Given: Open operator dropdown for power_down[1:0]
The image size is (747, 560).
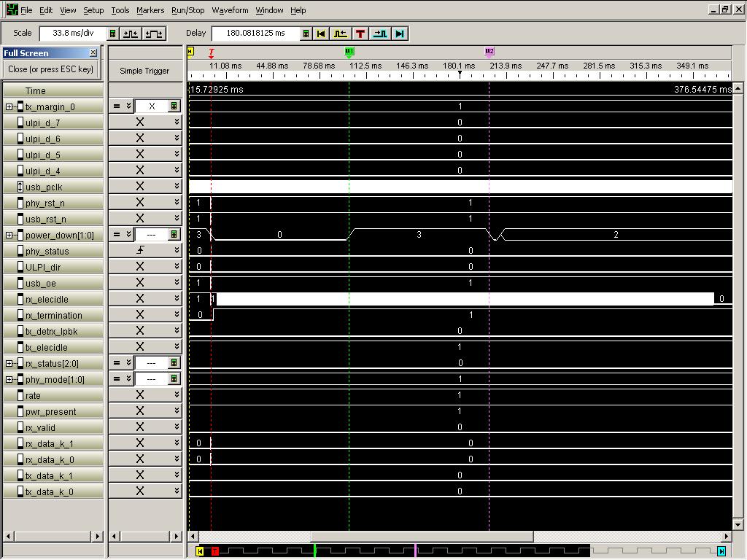Looking at the screenshot, I should (128, 234).
